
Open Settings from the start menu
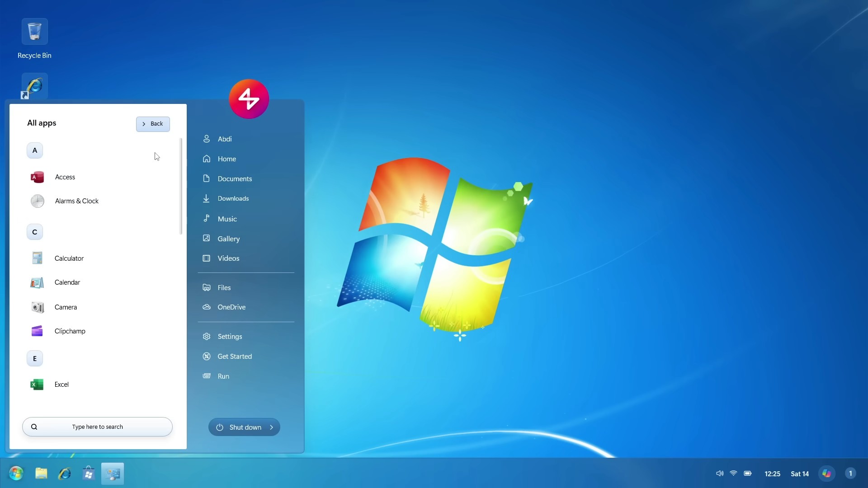[x=229, y=337]
